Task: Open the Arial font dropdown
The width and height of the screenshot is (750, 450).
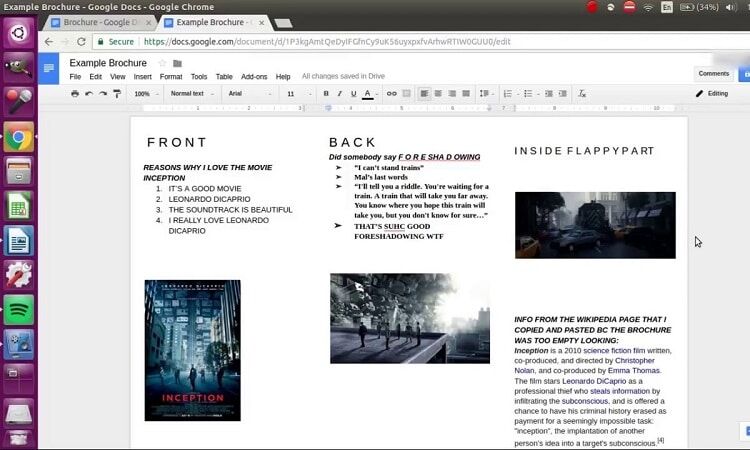Action: tap(250, 94)
